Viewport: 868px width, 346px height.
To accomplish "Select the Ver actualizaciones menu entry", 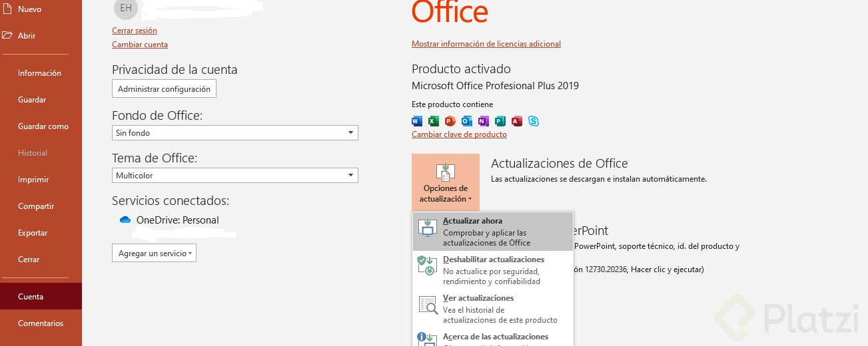I will [x=492, y=309].
